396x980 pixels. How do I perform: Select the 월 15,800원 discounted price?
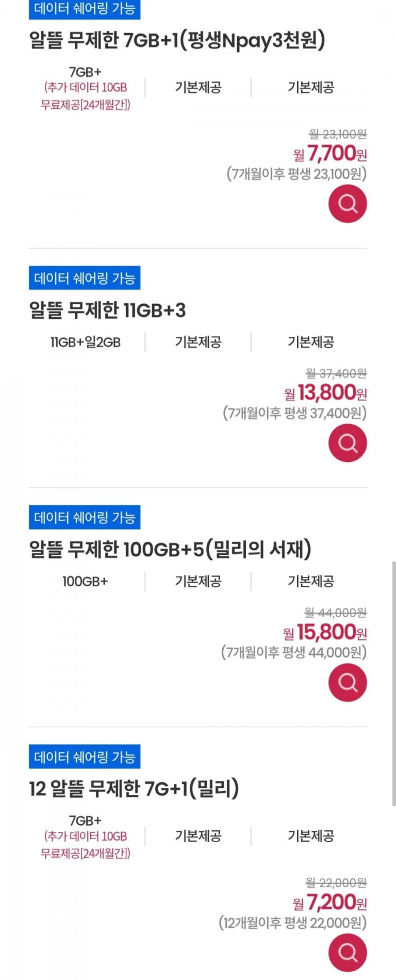coord(325,632)
